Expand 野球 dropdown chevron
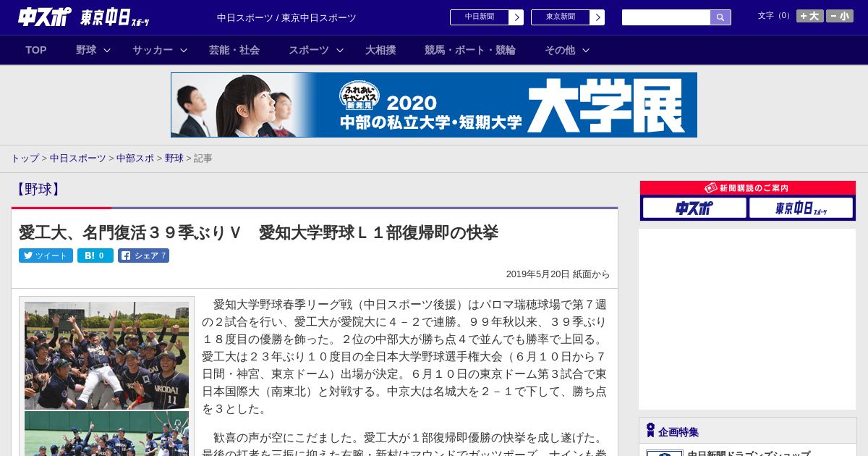The image size is (868, 456). (107, 50)
